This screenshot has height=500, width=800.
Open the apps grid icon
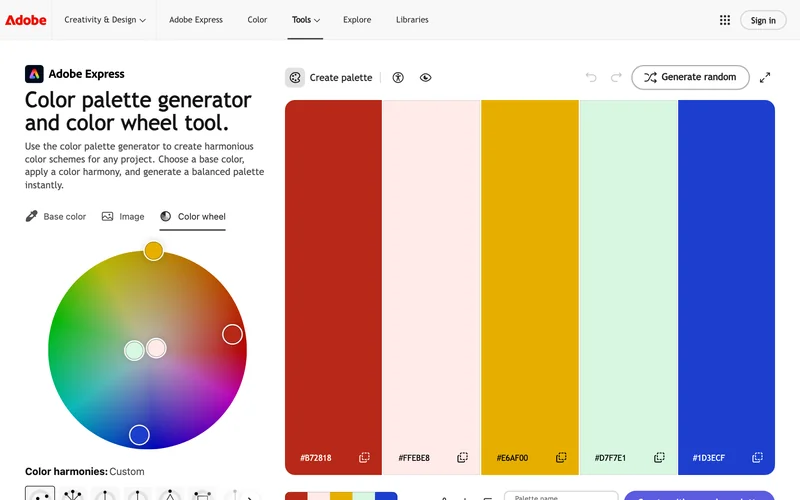click(x=724, y=20)
